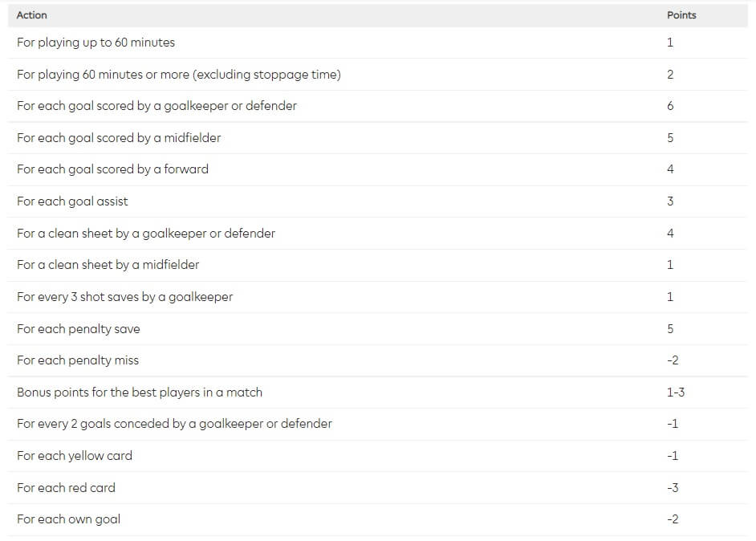Click the 1-3 bonus points value

pos(676,393)
